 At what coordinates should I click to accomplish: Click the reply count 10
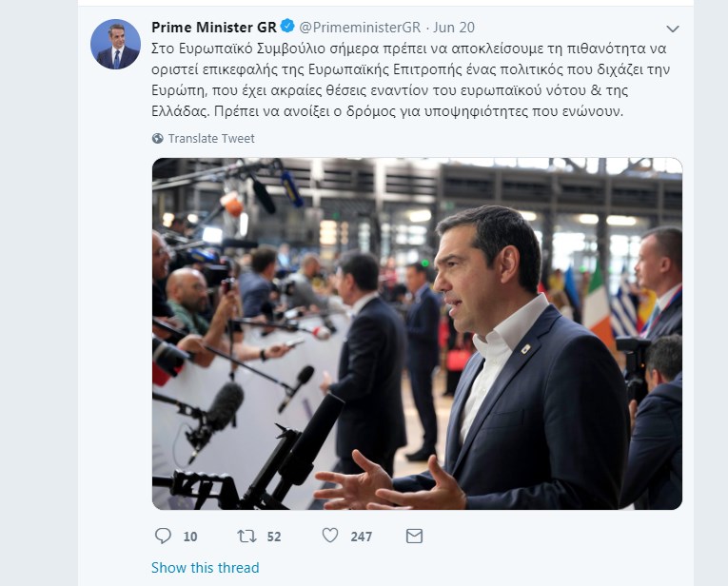coord(190,537)
